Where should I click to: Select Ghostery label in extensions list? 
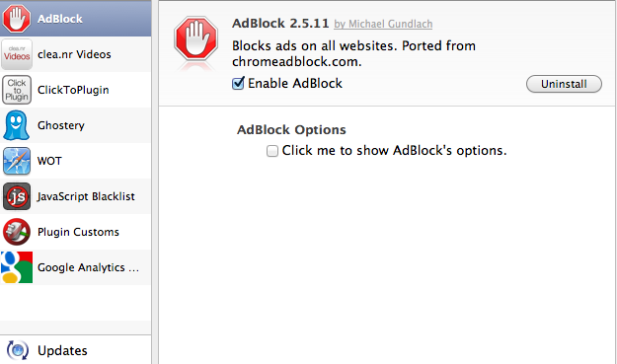click(x=61, y=125)
